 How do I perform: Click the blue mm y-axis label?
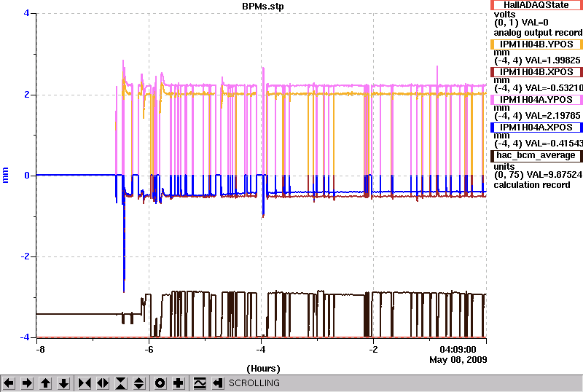pos(5,175)
